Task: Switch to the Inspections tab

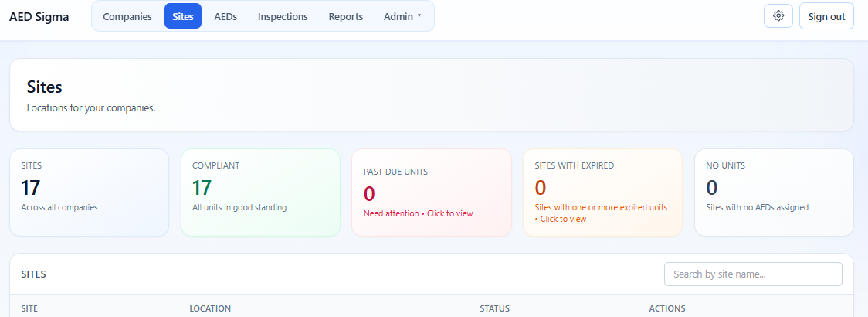Action: tap(283, 16)
